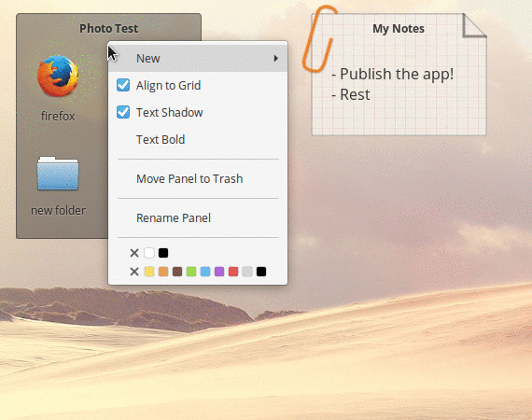532x420 pixels.
Task: Click the Photo Test panel title
Action: (108, 29)
